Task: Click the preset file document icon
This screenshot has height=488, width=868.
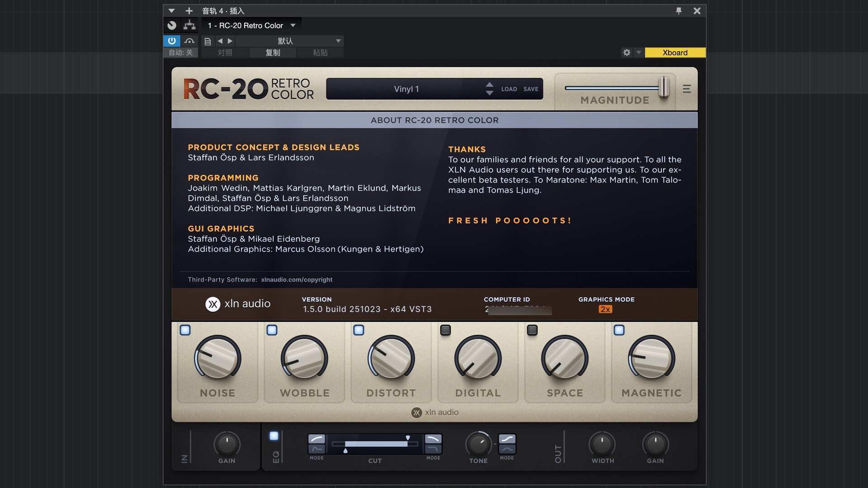Action: click(208, 41)
